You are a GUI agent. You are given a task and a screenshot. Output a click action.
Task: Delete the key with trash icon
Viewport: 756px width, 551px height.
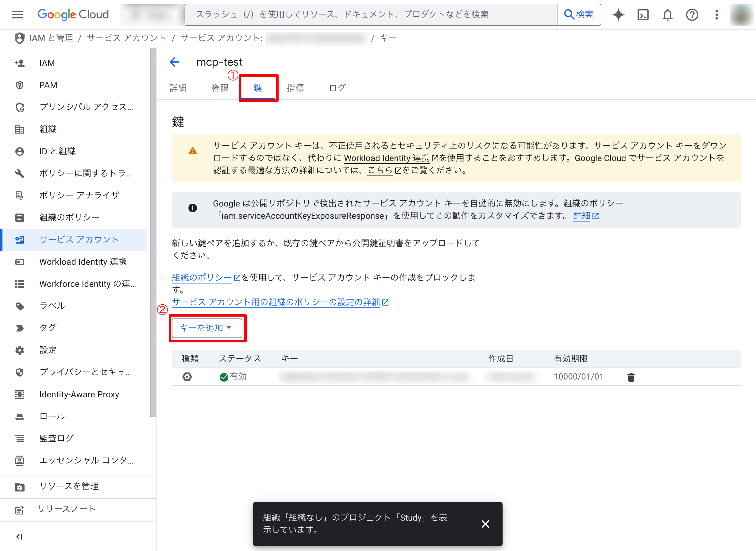click(631, 377)
